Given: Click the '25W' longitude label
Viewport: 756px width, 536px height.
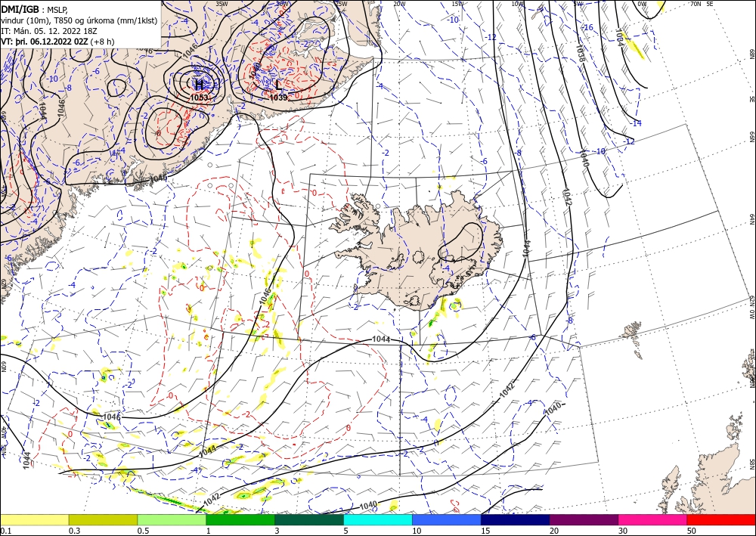Looking at the screenshot, I should click(341, 4).
